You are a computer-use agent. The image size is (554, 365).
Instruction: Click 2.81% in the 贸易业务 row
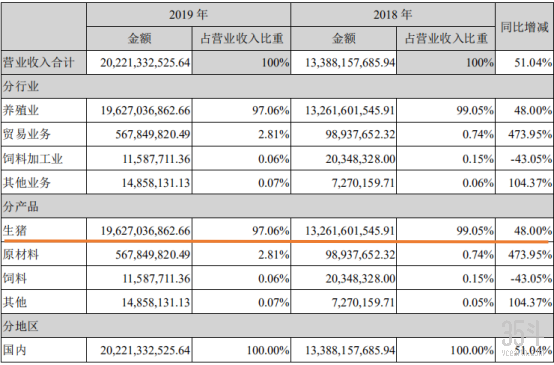tap(273, 134)
